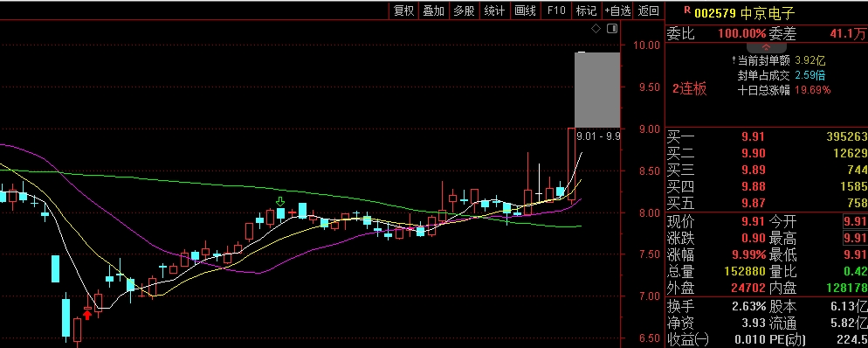Select the 多股 multi-stock view

pos(464,10)
